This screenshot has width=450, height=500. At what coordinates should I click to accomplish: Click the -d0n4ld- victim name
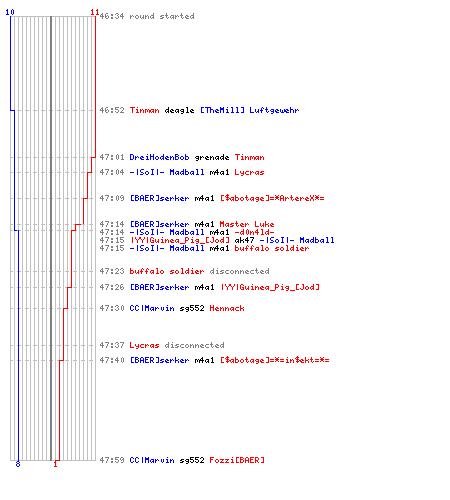coord(254,232)
